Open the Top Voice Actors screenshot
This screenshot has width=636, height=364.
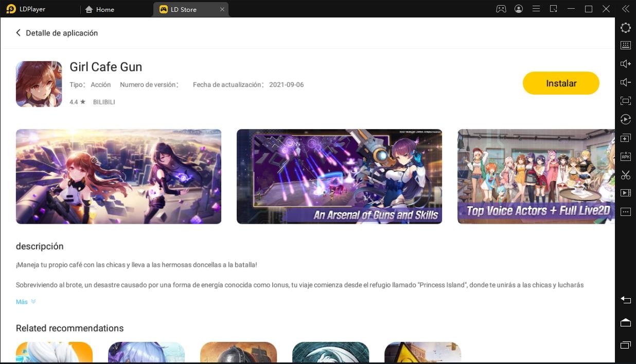pos(536,176)
